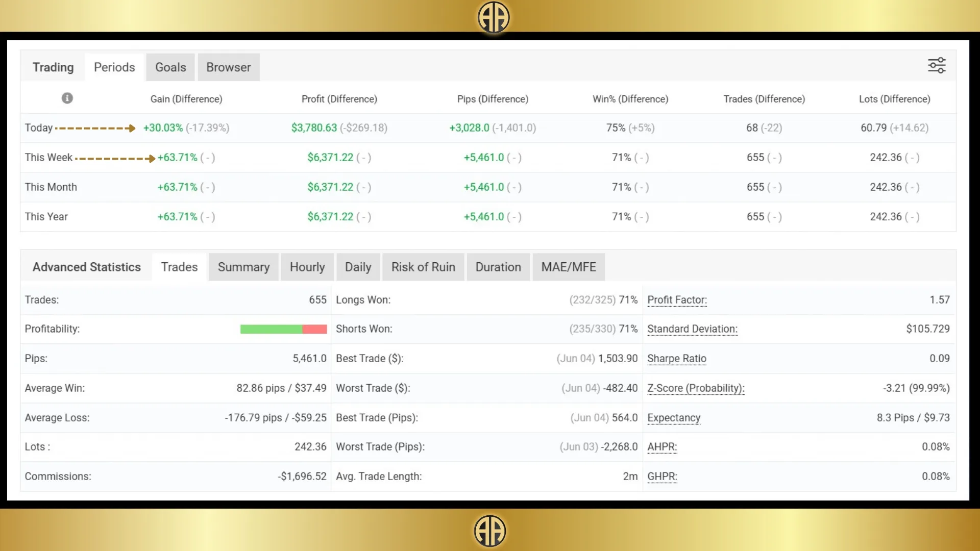Click the Standard Deviation value $105.729

[x=928, y=329]
